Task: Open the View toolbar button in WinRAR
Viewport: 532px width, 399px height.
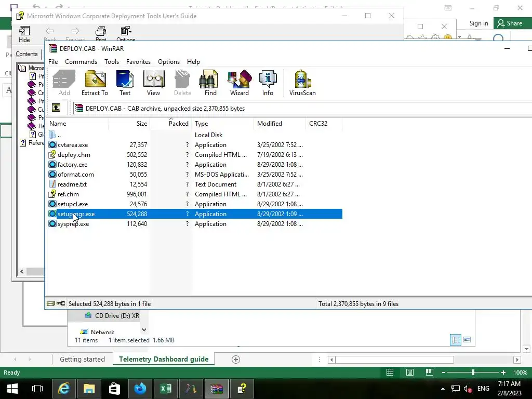Action: pyautogui.click(x=153, y=83)
